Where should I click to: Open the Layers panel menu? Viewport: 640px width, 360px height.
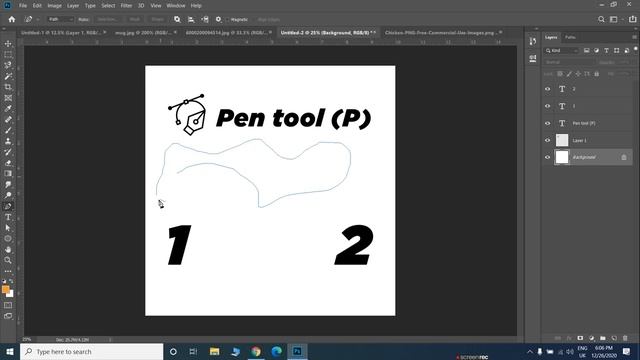pos(634,37)
